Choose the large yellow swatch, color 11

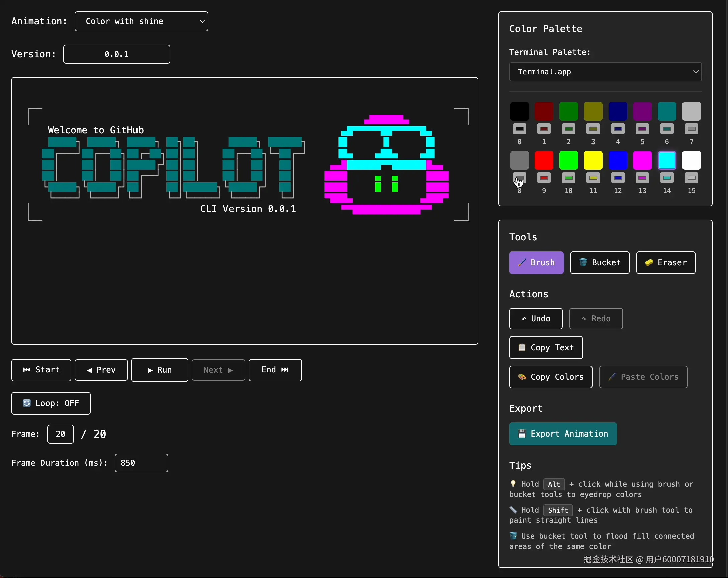pyautogui.click(x=593, y=160)
